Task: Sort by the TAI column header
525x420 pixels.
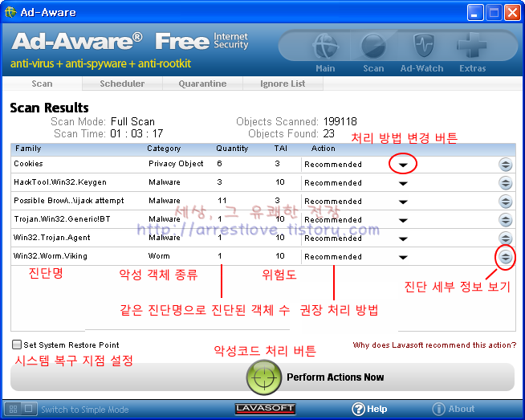Action: pyautogui.click(x=281, y=148)
